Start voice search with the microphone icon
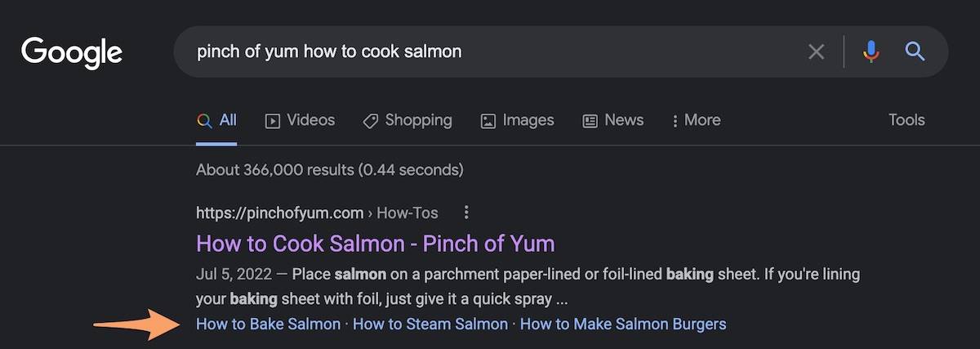 [871, 52]
